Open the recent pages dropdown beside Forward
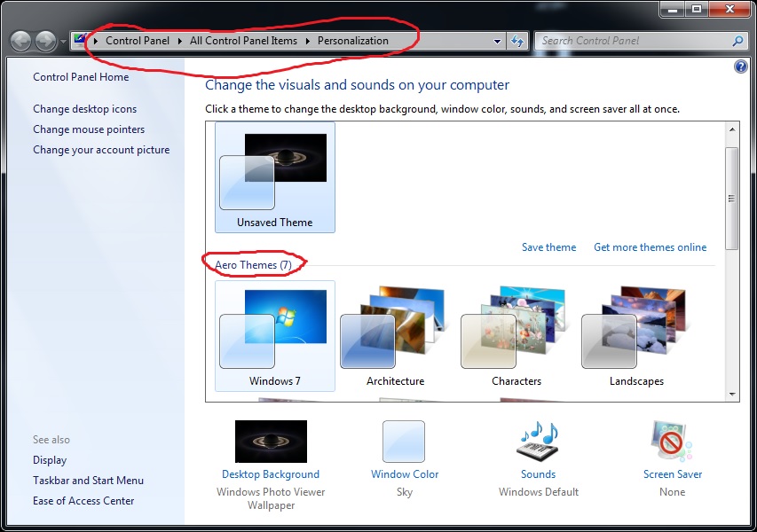The height and width of the screenshot is (532, 757). [63, 42]
